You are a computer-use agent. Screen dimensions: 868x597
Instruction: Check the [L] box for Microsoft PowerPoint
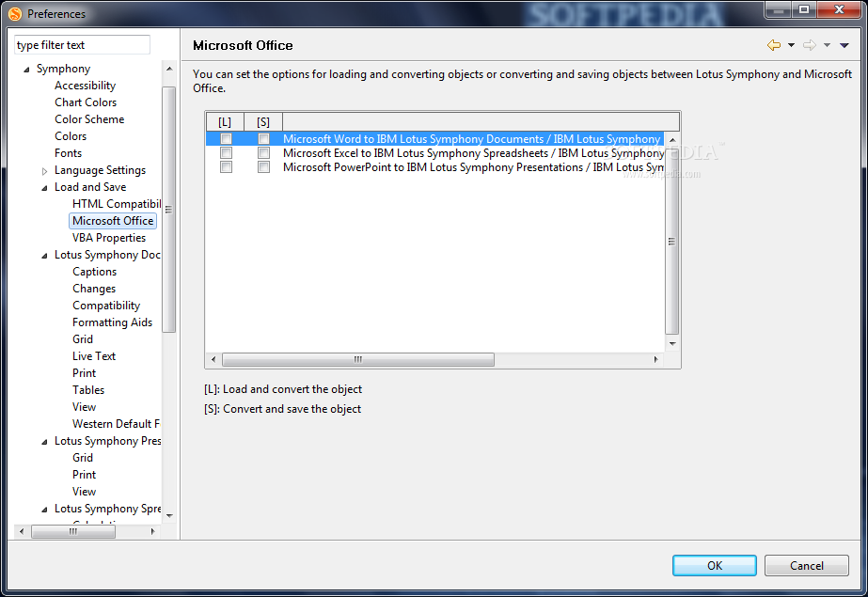(226, 167)
